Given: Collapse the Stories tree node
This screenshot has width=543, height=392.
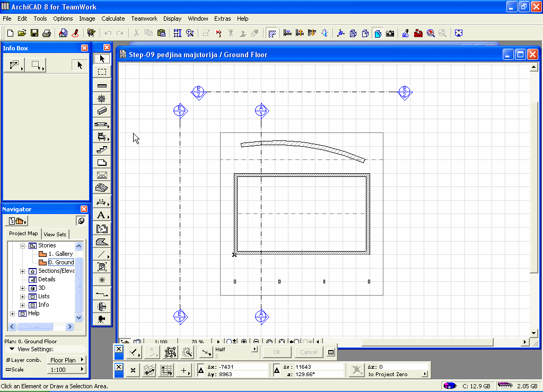Looking at the screenshot, I should tap(23, 246).
